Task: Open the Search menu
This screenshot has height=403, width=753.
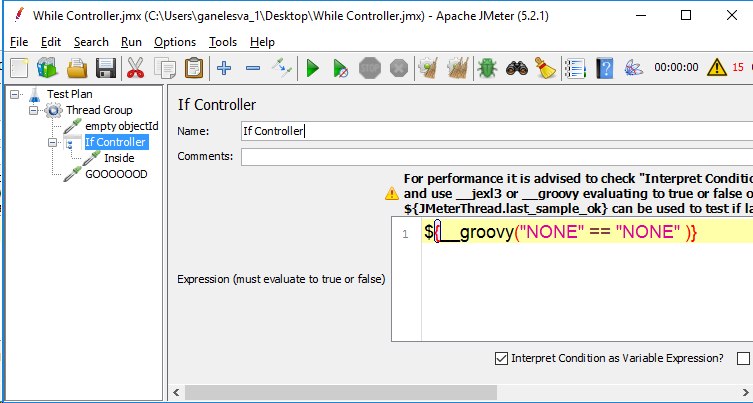Action: pos(91,42)
